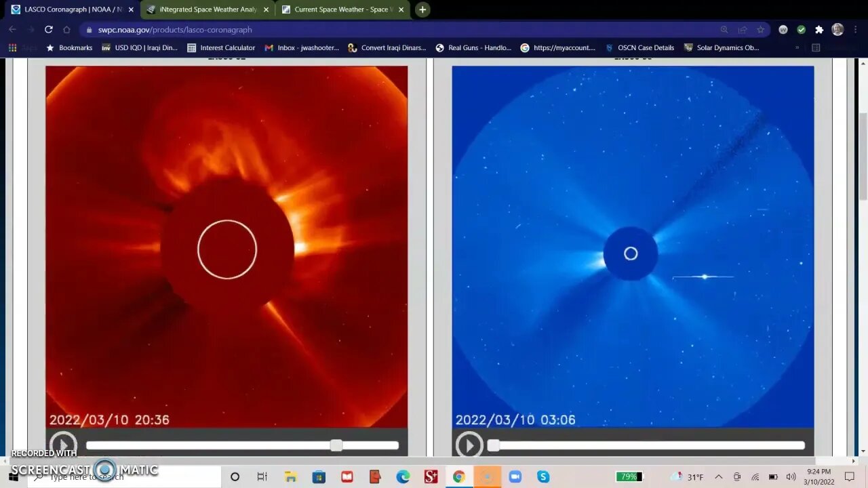Open the Chrome three-dot menu
Image resolution: width=868 pixels, height=488 pixels.
point(856,30)
